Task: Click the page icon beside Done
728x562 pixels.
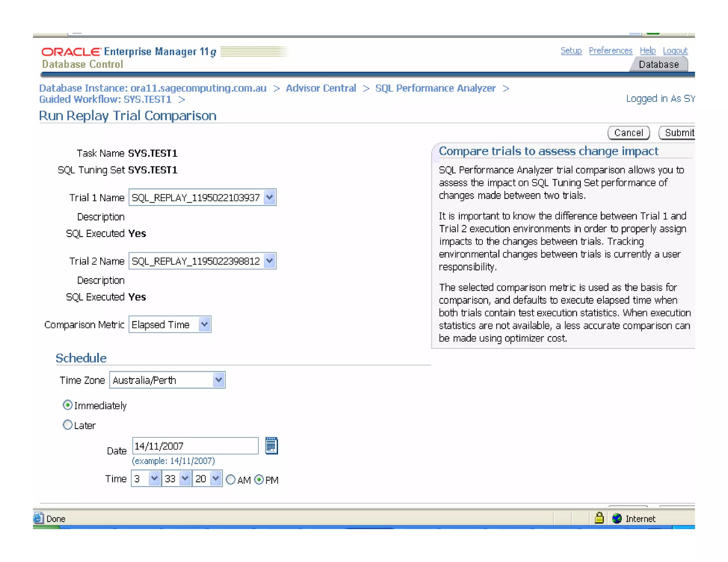Action: pyautogui.click(x=38, y=518)
